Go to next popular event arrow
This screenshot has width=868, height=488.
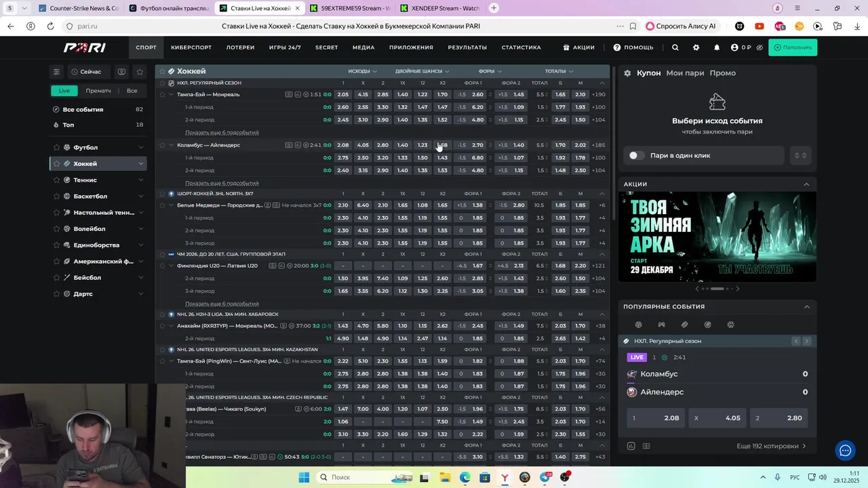pyautogui.click(x=806, y=341)
